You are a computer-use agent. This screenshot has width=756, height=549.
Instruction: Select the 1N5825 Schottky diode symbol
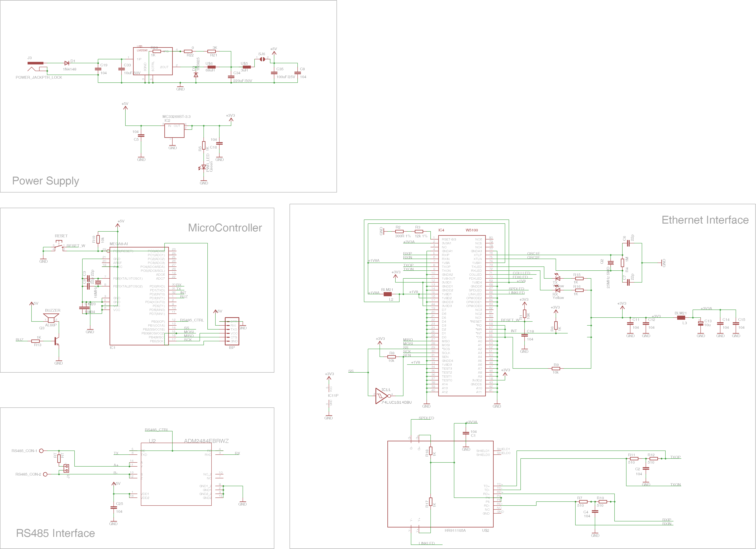tap(196, 75)
